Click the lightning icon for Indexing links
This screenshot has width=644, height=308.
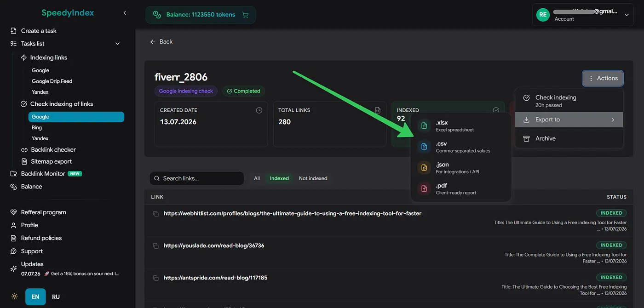point(24,57)
